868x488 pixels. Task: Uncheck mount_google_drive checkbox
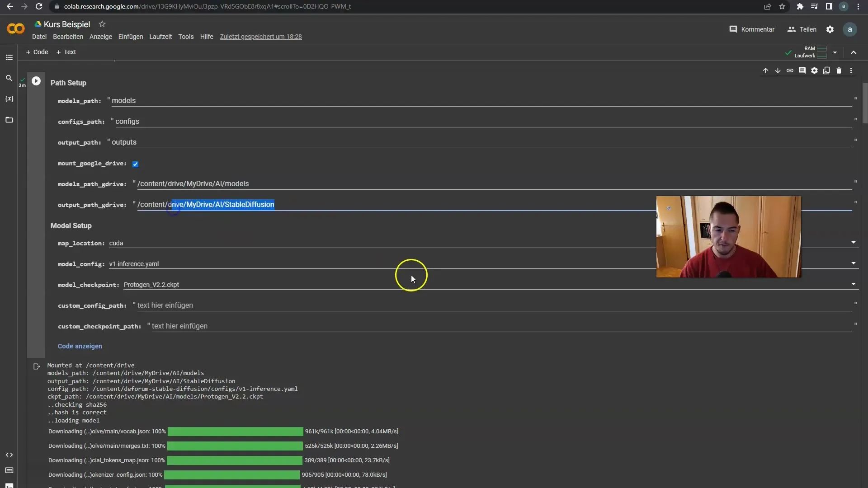coord(135,164)
